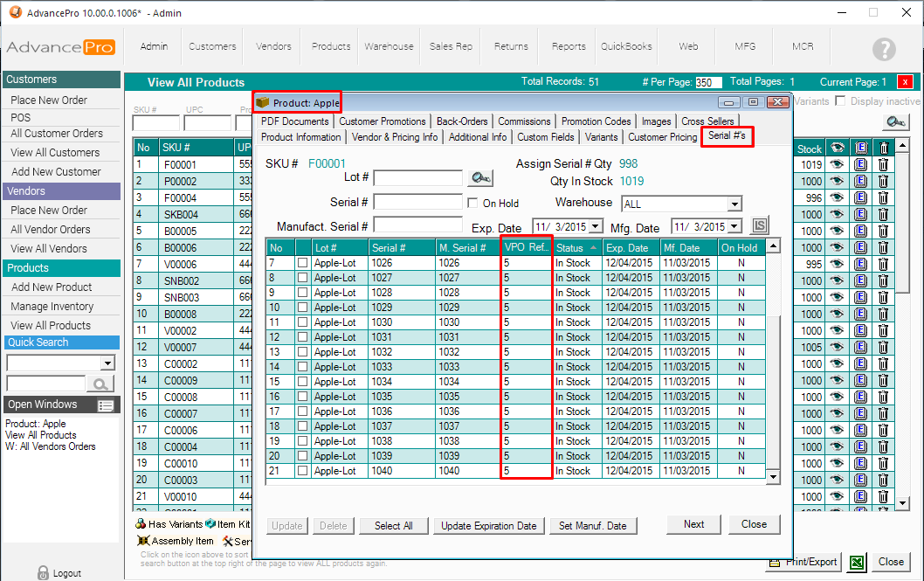924x581 pixels.
Task: Click the trash icon in the first product row
Action: point(883,164)
